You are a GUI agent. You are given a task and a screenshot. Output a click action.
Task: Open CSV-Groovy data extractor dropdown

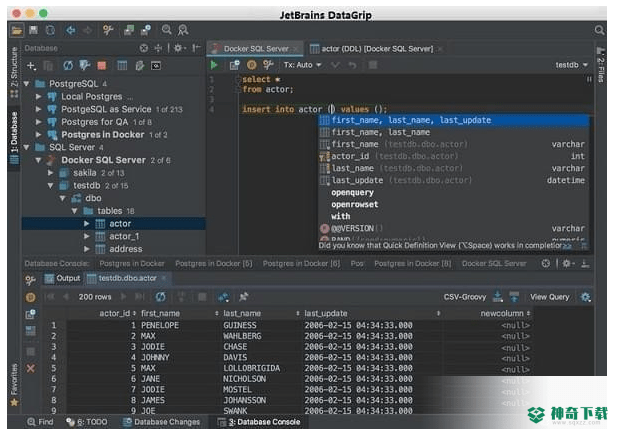(x=465, y=297)
